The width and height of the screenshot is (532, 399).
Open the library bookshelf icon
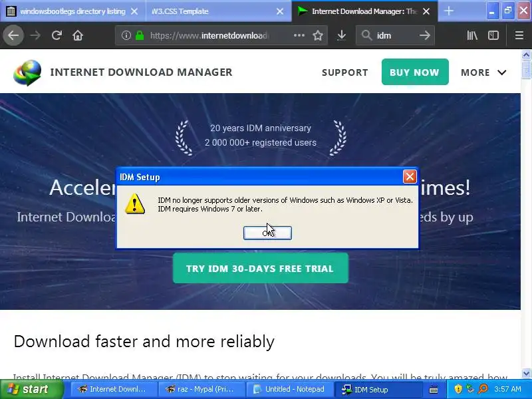[x=472, y=35]
